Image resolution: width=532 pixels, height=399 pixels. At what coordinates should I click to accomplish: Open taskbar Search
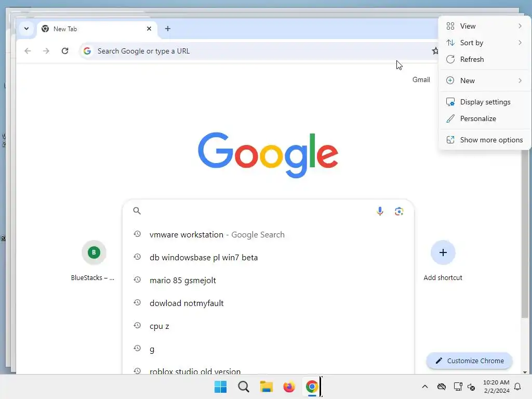[243, 387]
